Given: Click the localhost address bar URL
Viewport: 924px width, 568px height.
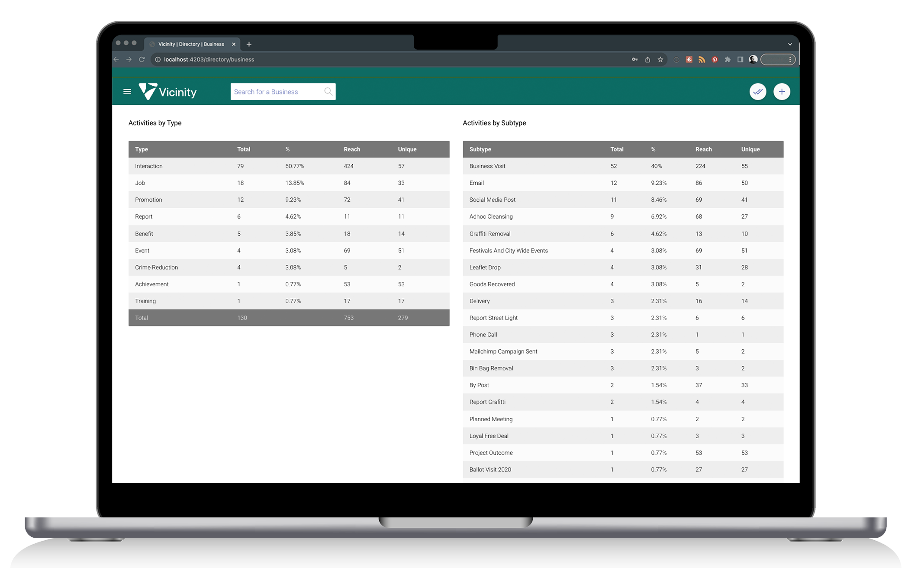Looking at the screenshot, I should (209, 60).
